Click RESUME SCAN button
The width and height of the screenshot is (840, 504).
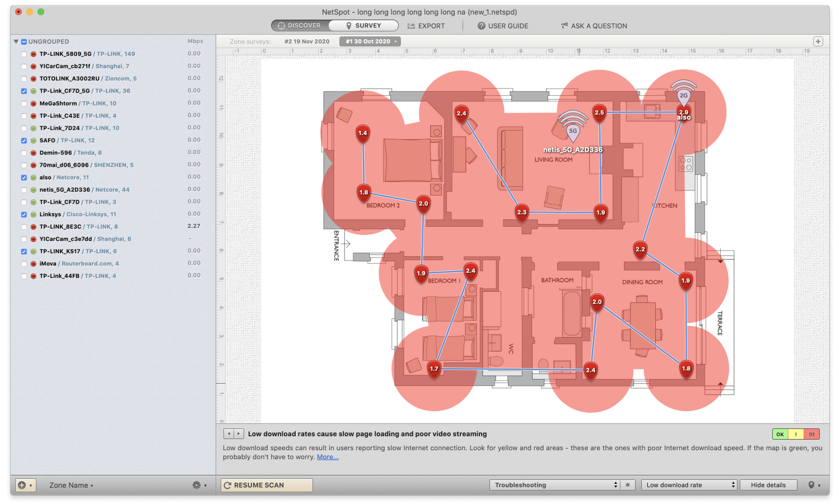click(267, 485)
